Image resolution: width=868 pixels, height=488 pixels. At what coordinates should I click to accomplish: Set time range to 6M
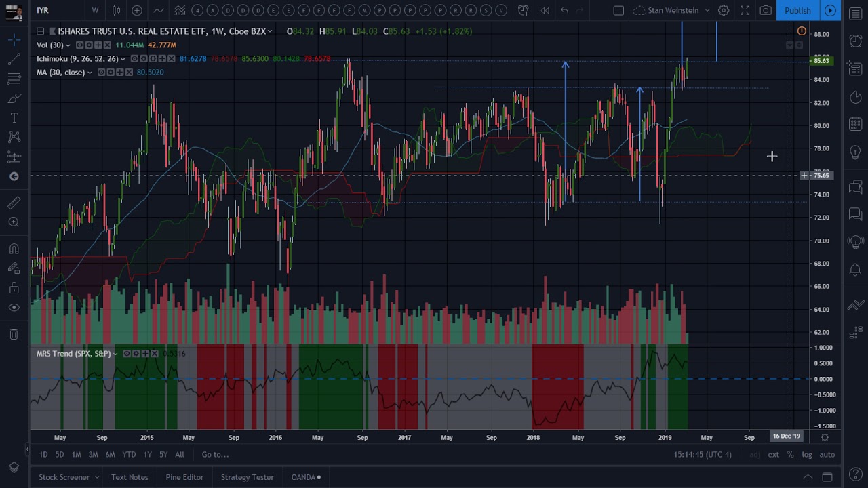pos(110,455)
